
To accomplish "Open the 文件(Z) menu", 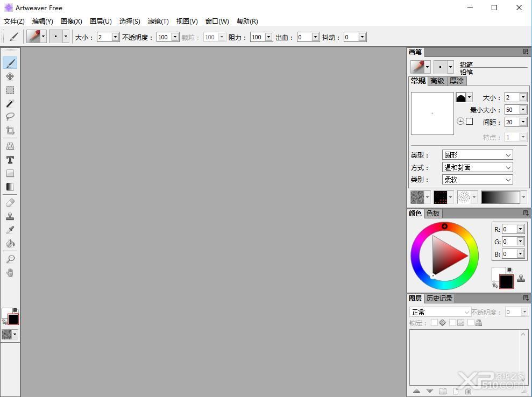I will pos(14,22).
